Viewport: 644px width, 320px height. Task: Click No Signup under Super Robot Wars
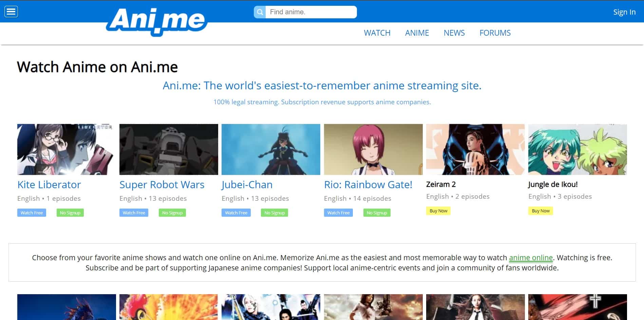tap(172, 213)
